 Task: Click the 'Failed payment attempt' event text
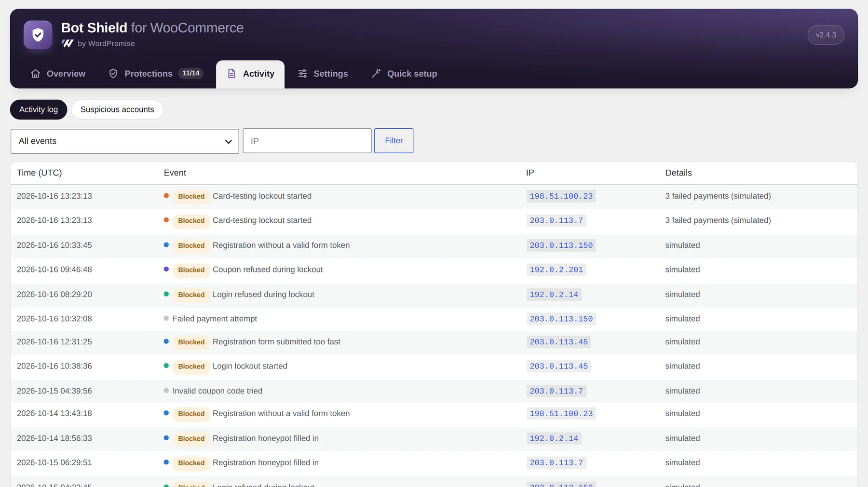point(215,319)
